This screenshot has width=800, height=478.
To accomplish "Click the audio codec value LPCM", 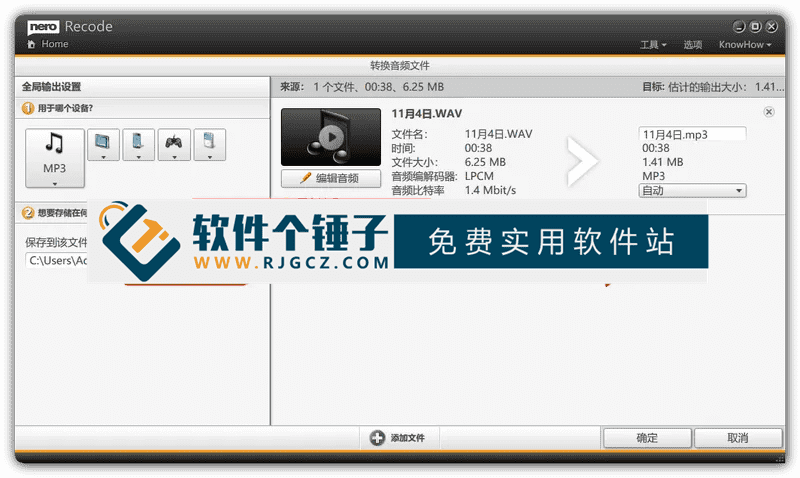I will [x=479, y=176].
